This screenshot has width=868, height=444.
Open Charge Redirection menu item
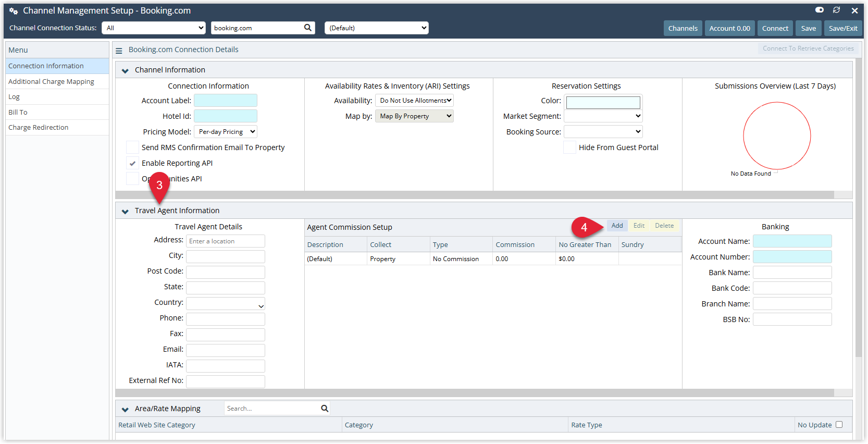click(57, 128)
